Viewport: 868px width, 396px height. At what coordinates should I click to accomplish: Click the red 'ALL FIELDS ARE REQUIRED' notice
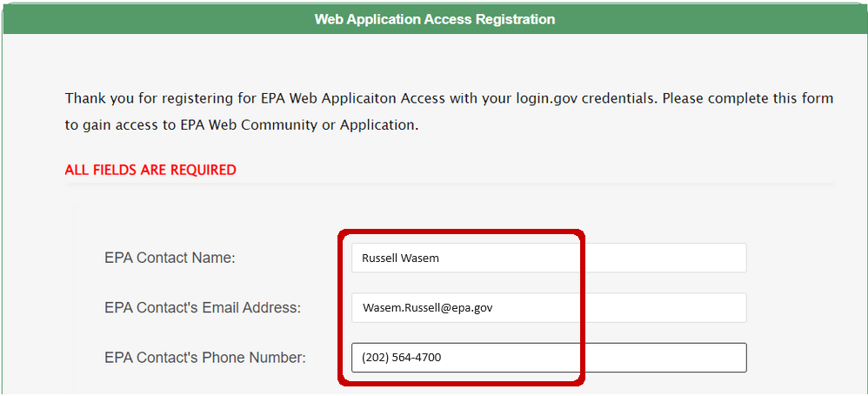tap(150, 170)
